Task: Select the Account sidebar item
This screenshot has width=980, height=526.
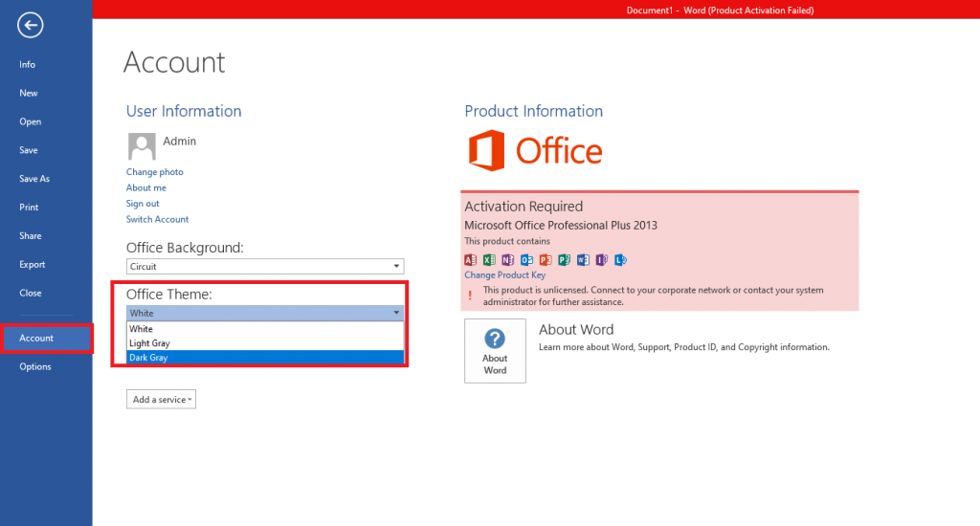Action: tap(46, 338)
